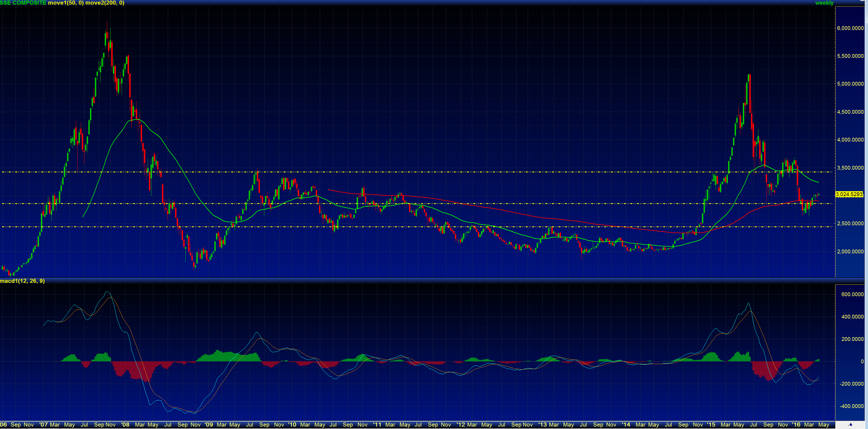
Task: Click the 6,000.0000 price axis label
Action: click(850, 28)
